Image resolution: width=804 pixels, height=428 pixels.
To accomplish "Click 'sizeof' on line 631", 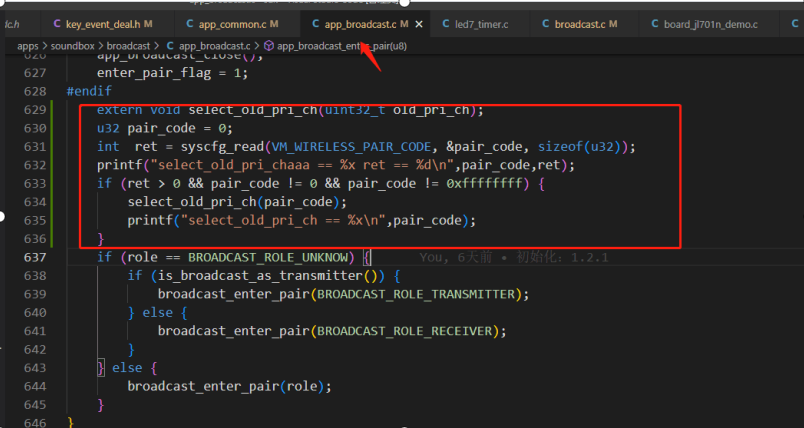I will tap(560, 147).
